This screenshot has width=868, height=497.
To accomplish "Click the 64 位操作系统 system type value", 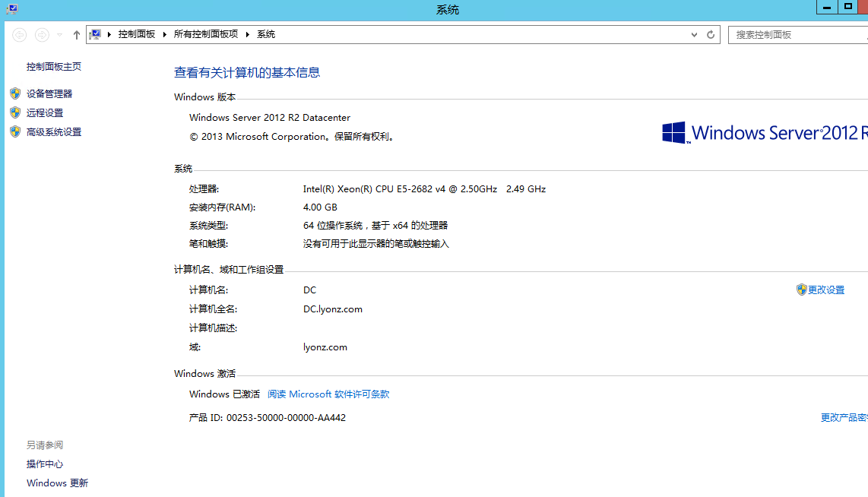I will coord(375,225).
